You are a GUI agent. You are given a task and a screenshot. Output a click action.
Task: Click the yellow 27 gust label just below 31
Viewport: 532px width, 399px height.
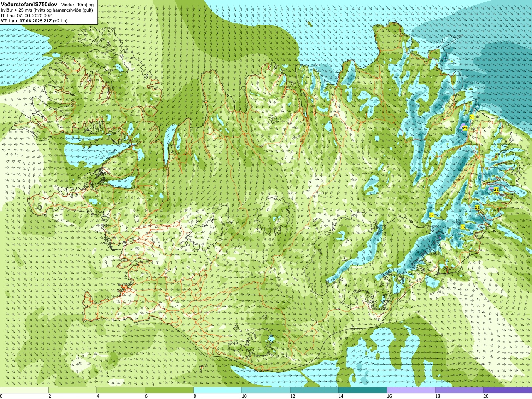pos(465,128)
